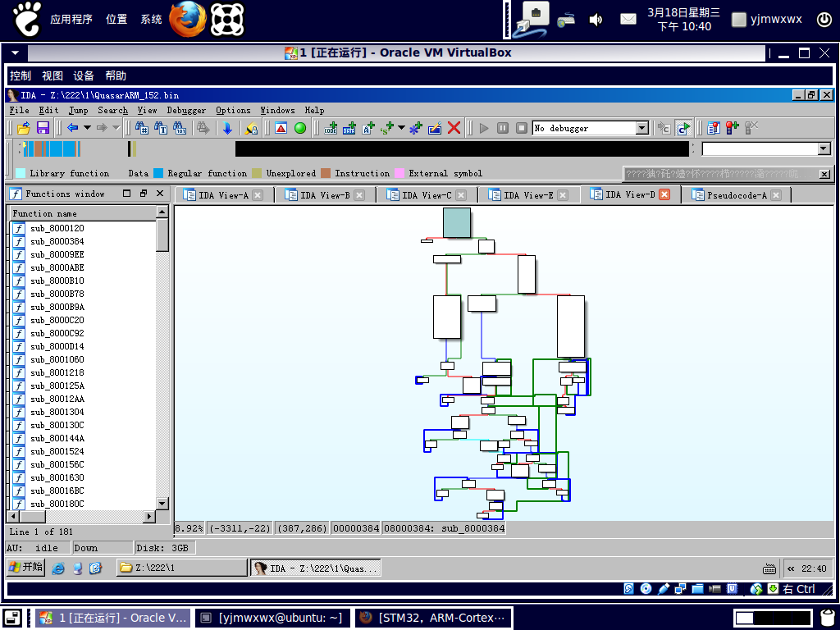Image resolution: width=840 pixels, height=630 pixels.
Task: Switch to the IDA View-A tab
Action: (x=223, y=195)
